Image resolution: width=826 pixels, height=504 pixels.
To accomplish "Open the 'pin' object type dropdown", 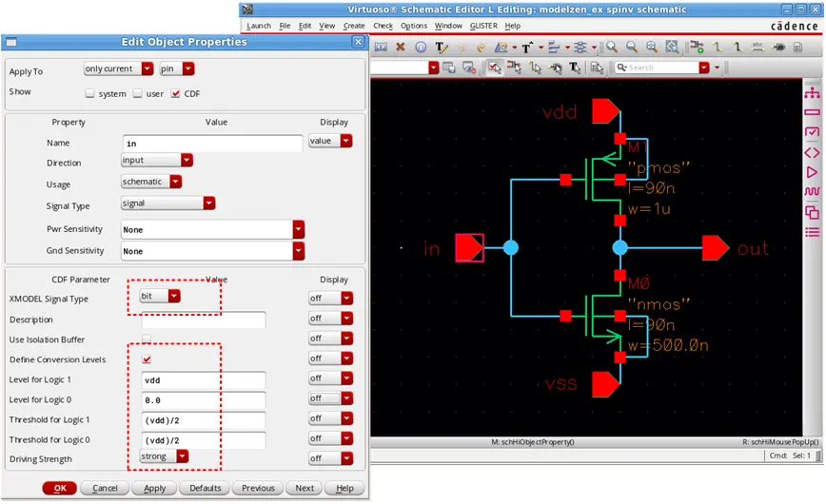I will pyautogui.click(x=177, y=68).
